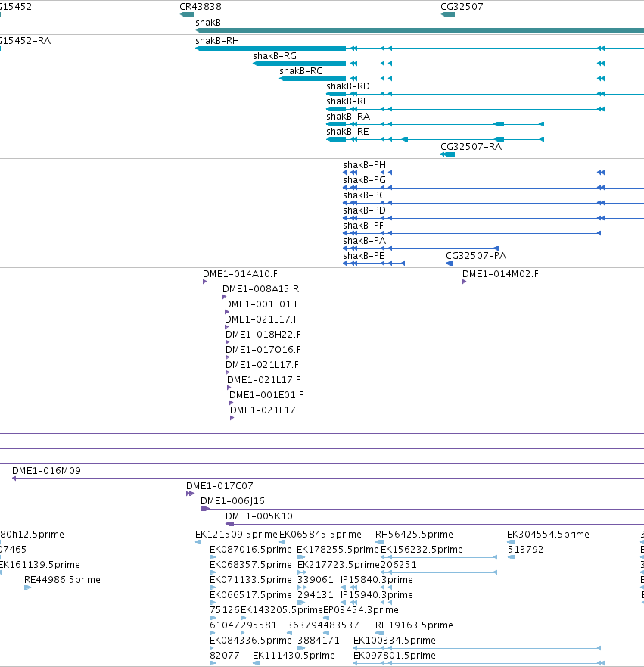Screen dimensions: 644x667
Task: Select the EK304554.5prime EST label
Action: pyautogui.click(x=548, y=535)
